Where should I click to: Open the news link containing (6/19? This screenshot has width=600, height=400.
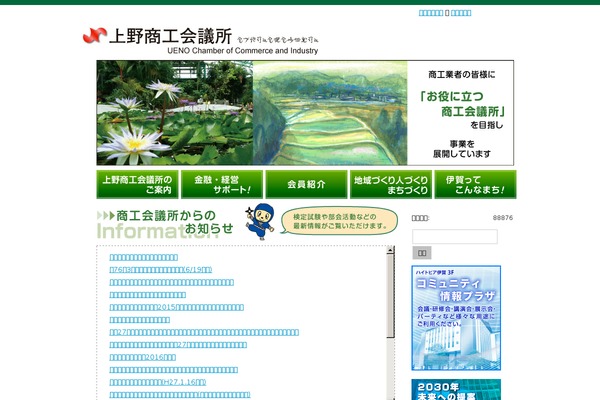(x=161, y=270)
